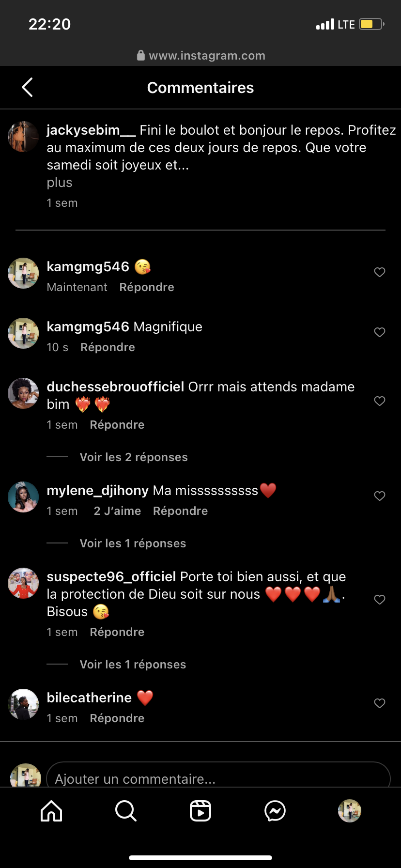Expand caption with "plus" link
Viewport: 401px width, 868px height.
[60, 183]
